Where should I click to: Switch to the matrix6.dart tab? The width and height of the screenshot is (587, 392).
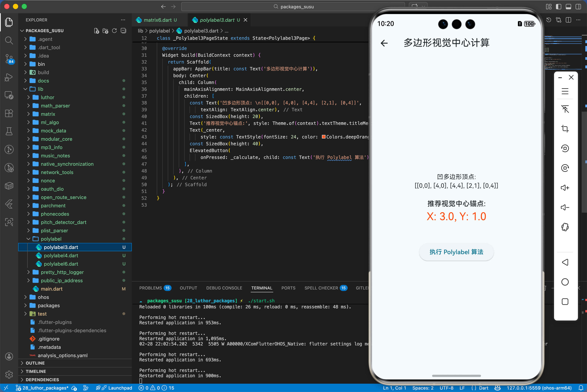click(156, 20)
